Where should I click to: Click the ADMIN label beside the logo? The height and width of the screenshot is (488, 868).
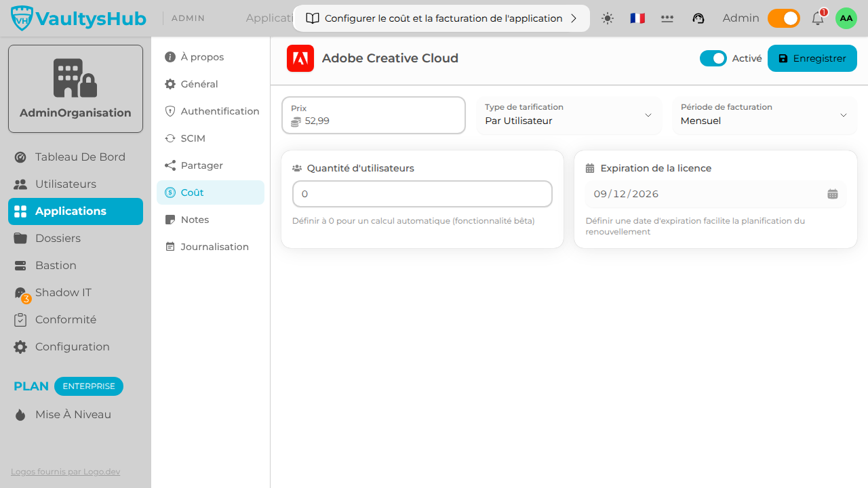pos(189,18)
